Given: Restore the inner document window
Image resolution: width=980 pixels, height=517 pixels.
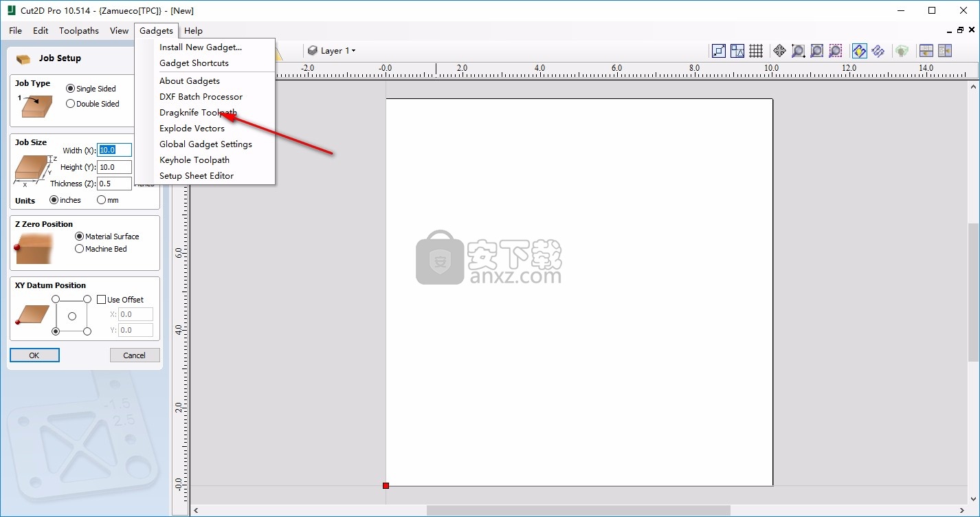Looking at the screenshot, I should [x=960, y=30].
